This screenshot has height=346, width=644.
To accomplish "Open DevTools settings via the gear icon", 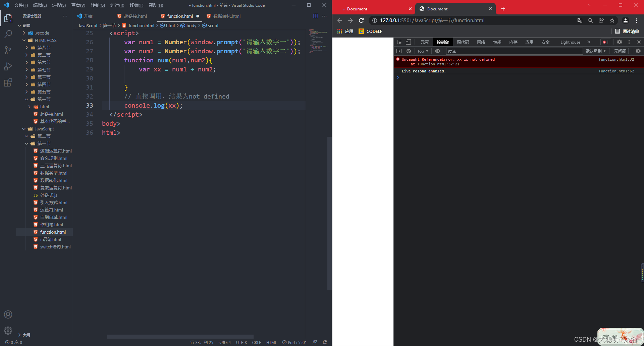I will coord(619,42).
